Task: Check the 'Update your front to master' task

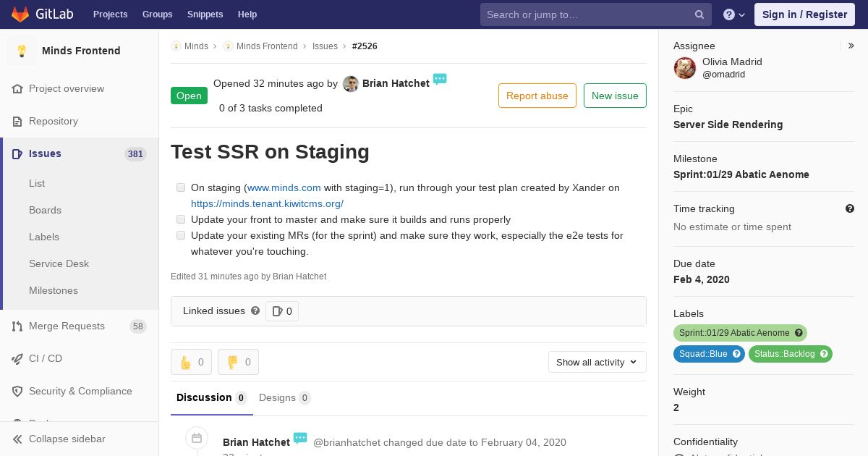Action: [x=181, y=219]
